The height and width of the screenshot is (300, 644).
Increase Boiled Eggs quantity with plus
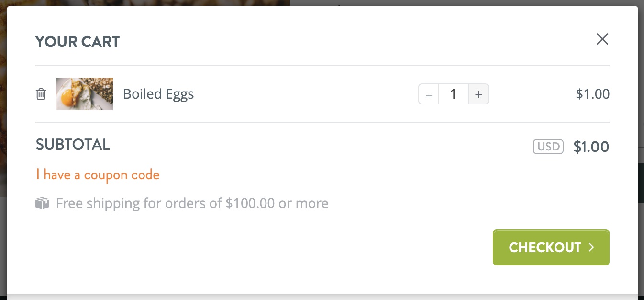click(478, 94)
